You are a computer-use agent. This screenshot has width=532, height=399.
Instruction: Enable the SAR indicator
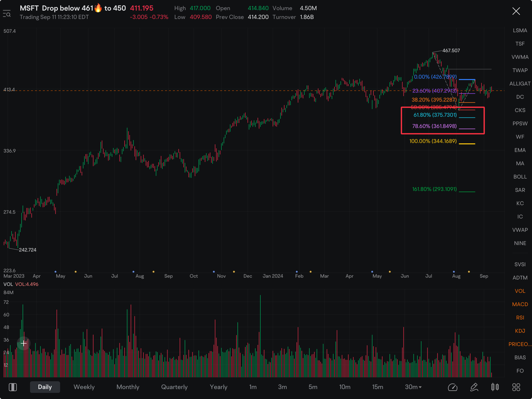point(520,190)
